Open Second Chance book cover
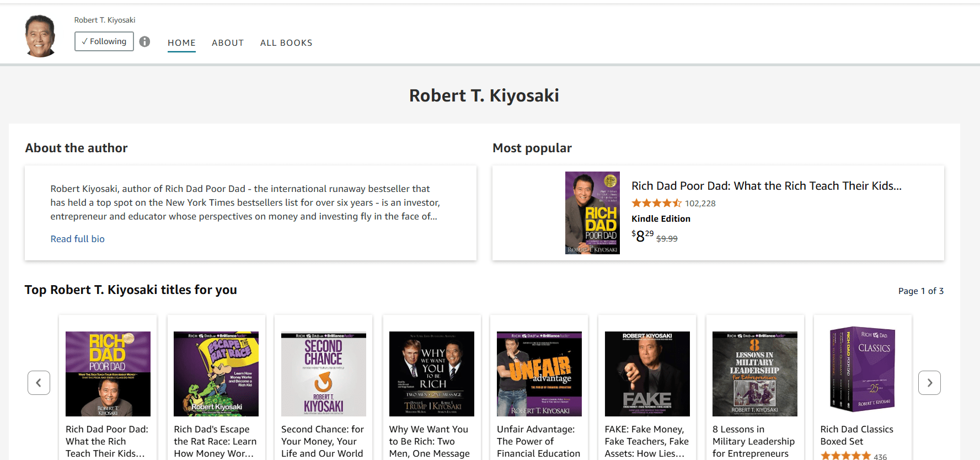Screen dimensions: 980x460 324,374
